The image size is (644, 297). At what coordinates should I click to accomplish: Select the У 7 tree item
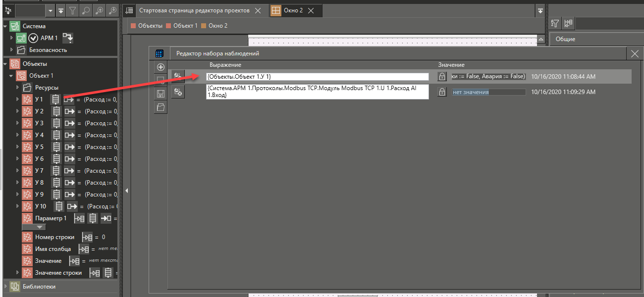[x=39, y=171]
